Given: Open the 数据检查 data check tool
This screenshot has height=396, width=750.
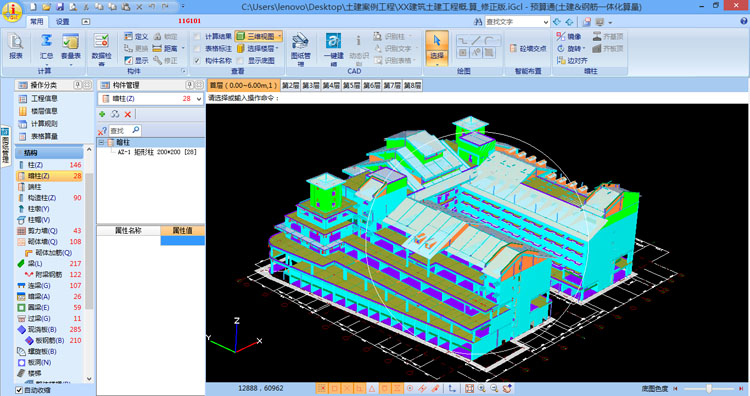Looking at the screenshot, I should tap(101, 48).
